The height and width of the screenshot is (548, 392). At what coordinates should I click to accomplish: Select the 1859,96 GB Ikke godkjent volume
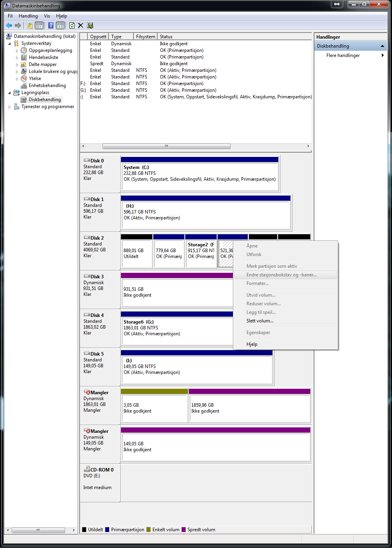point(250,406)
